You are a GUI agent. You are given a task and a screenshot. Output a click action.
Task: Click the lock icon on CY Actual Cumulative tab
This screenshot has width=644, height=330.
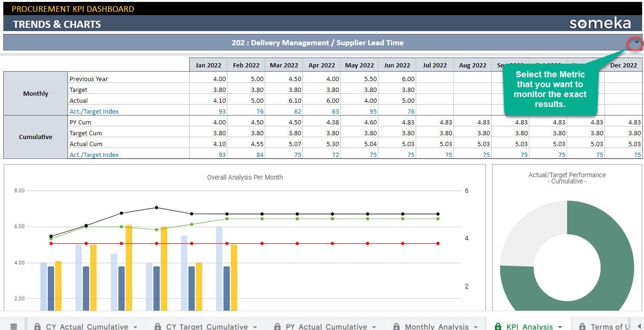pyautogui.click(x=37, y=326)
